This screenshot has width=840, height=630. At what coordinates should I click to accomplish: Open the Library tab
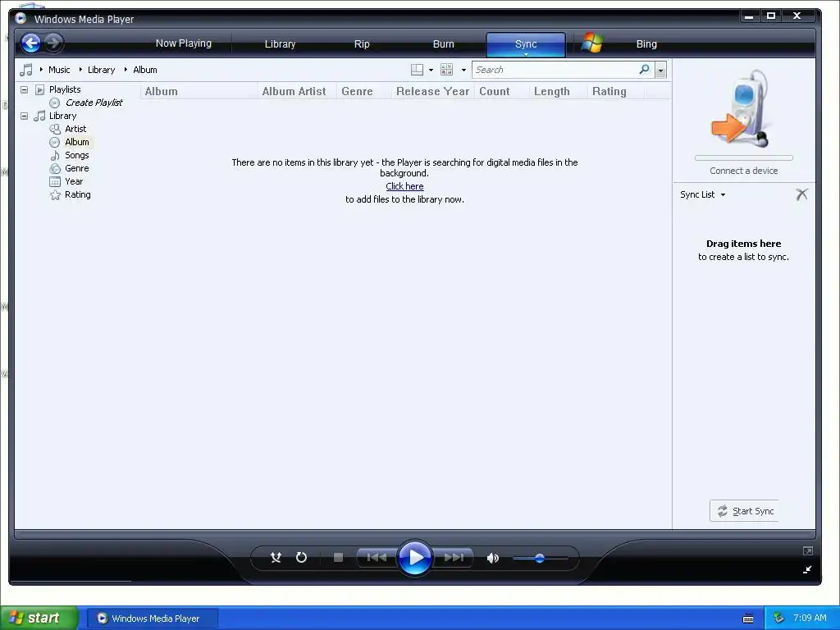click(x=280, y=44)
